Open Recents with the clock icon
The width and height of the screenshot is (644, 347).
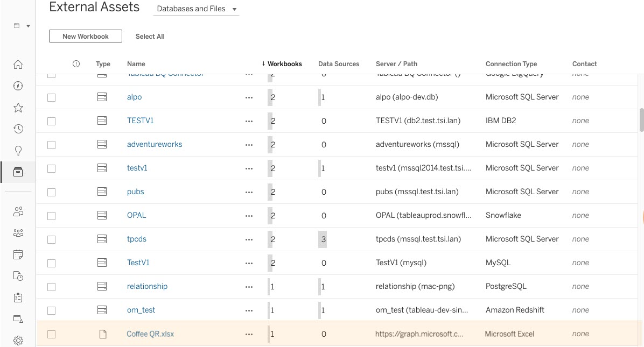coord(18,129)
